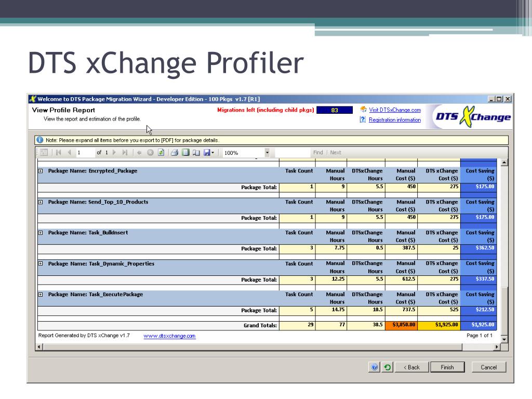Viewport: 532px width, 399px height.
Task: Expand the Encrypted_Package row
Action: pyautogui.click(x=41, y=171)
